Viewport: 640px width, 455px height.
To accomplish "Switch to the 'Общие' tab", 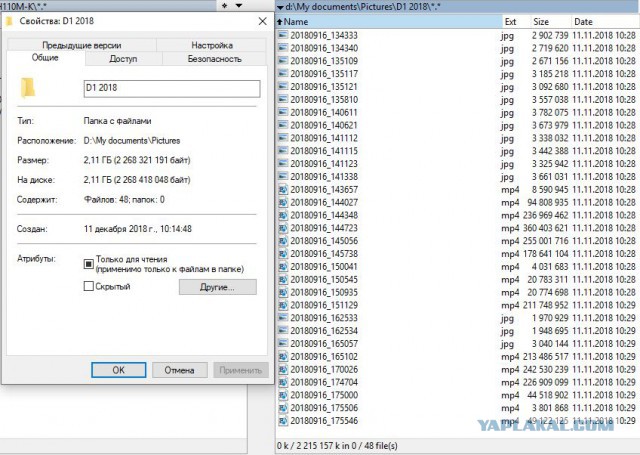I will point(45,58).
